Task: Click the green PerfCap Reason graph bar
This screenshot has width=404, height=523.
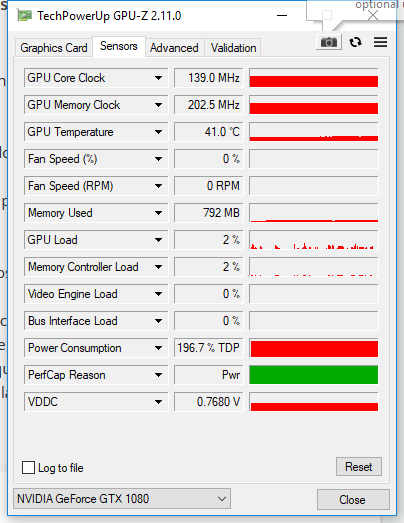Action: pyautogui.click(x=314, y=375)
